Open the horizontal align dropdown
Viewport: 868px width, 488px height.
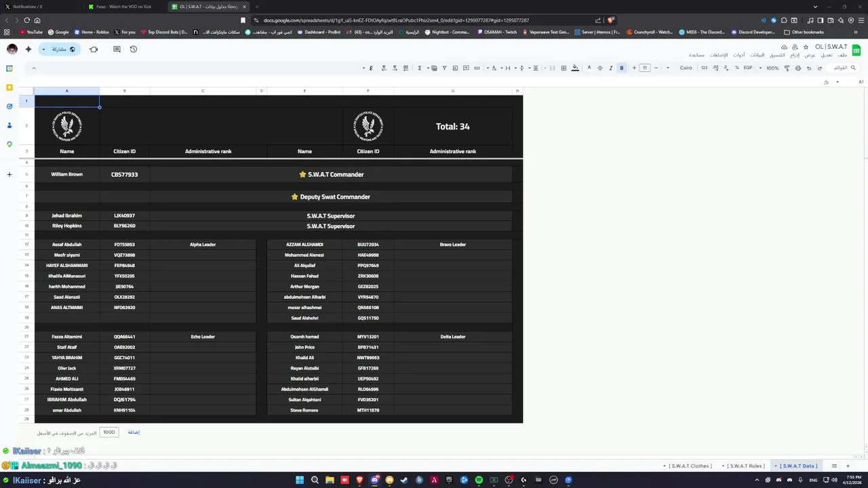[x=533, y=68]
